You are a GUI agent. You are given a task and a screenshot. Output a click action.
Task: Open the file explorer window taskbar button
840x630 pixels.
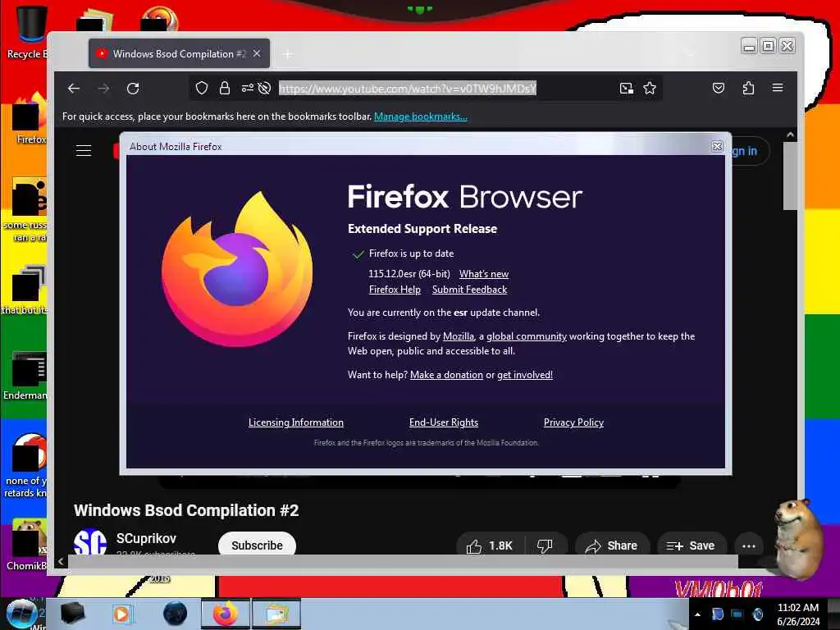coord(276,614)
